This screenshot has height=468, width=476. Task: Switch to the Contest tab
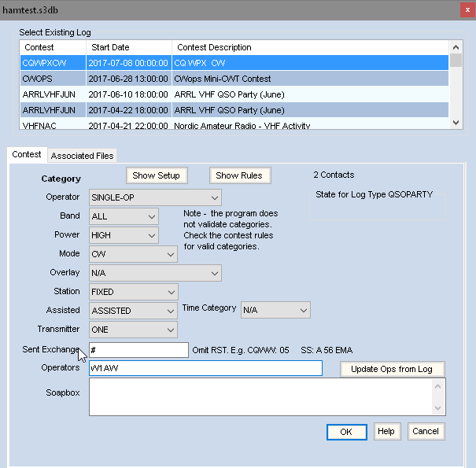(x=27, y=154)
